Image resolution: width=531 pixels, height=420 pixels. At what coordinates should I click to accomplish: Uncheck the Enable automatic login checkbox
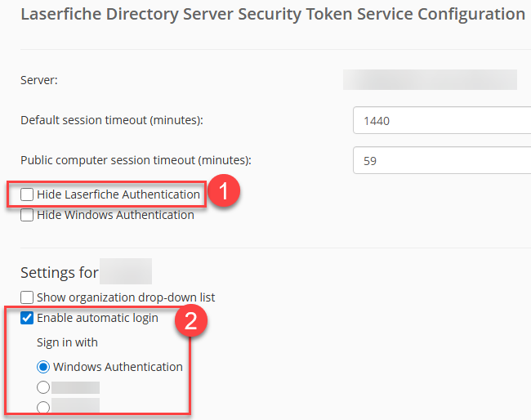(28, 318)
